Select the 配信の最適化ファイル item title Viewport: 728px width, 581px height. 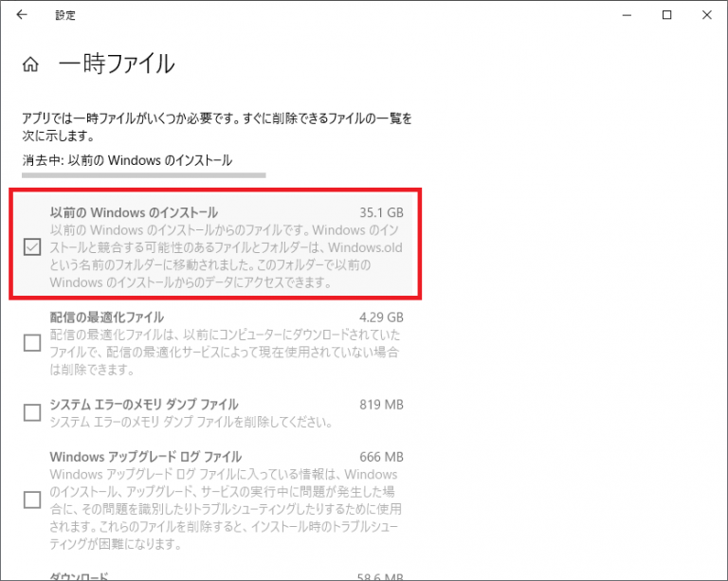(106, 317)
